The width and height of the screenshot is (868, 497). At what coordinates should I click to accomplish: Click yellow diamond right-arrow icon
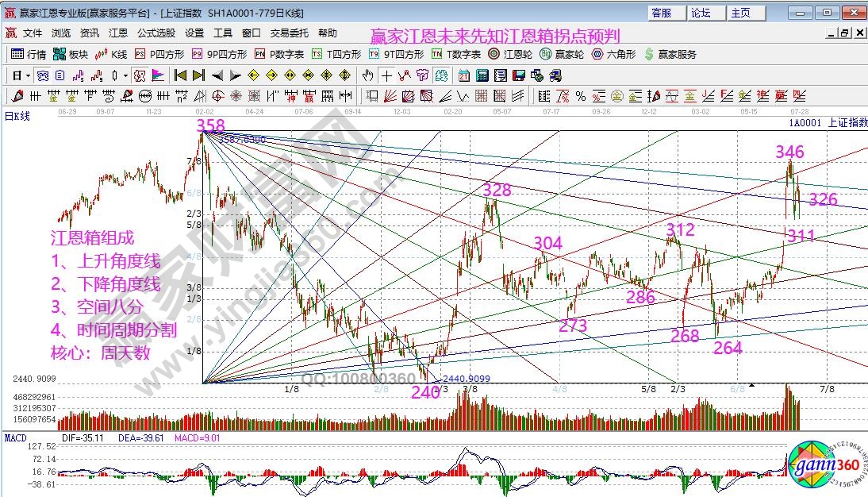(272, 75)
